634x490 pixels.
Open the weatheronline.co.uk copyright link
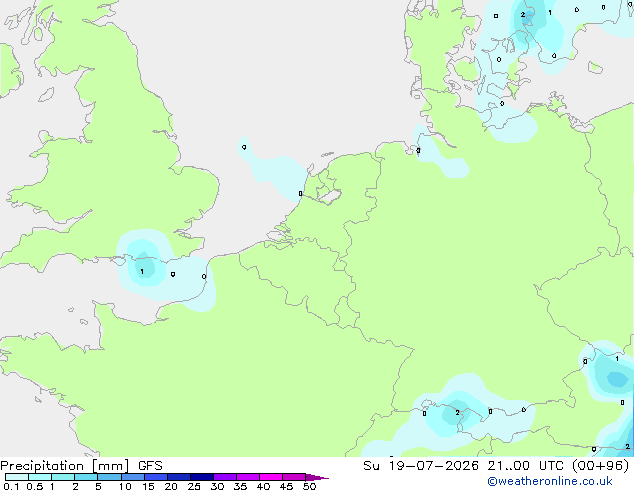click(x=549, y=481)
